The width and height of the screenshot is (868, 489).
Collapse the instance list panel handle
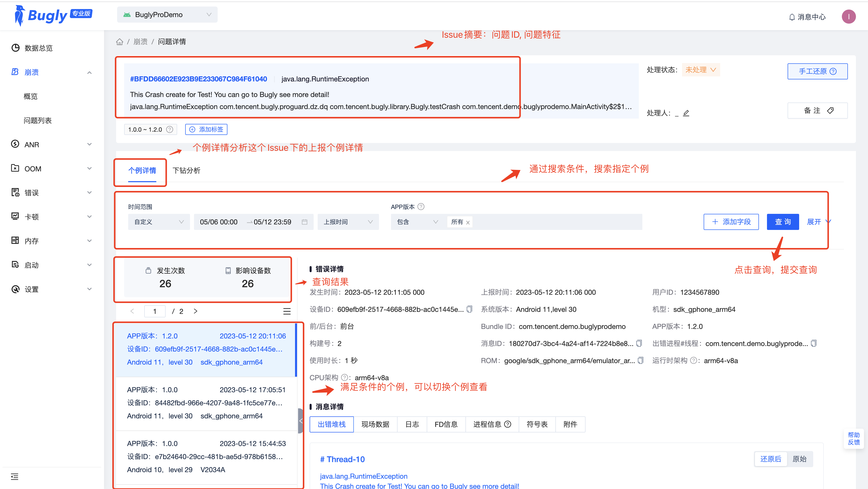(x=301, y=421)
